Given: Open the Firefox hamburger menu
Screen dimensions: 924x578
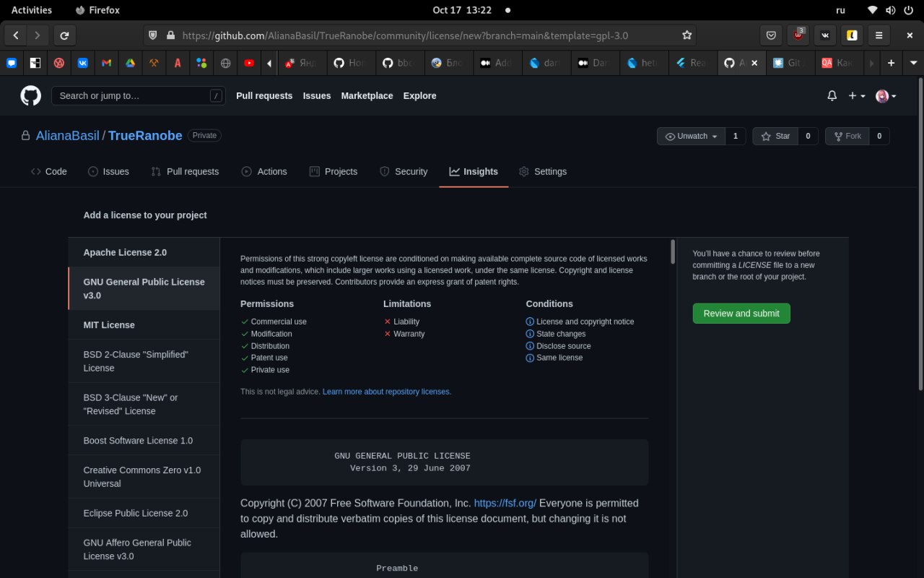Looking at the screenshot, I should coord(879,35).
